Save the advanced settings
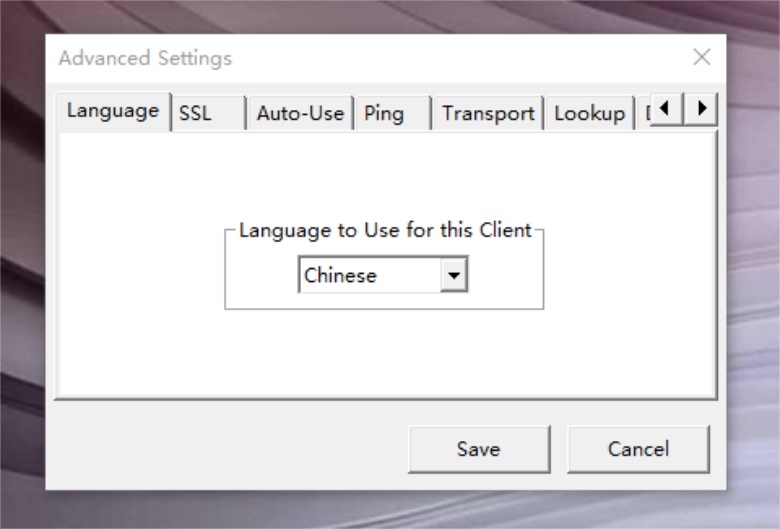 click(479, 449)
